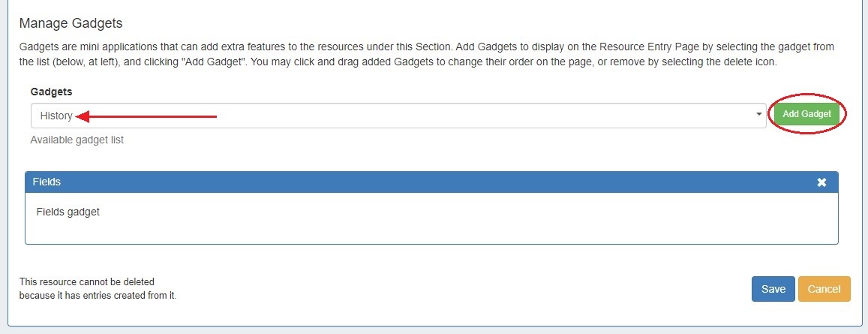Save the gadget configuration

(x=773, y=289)
